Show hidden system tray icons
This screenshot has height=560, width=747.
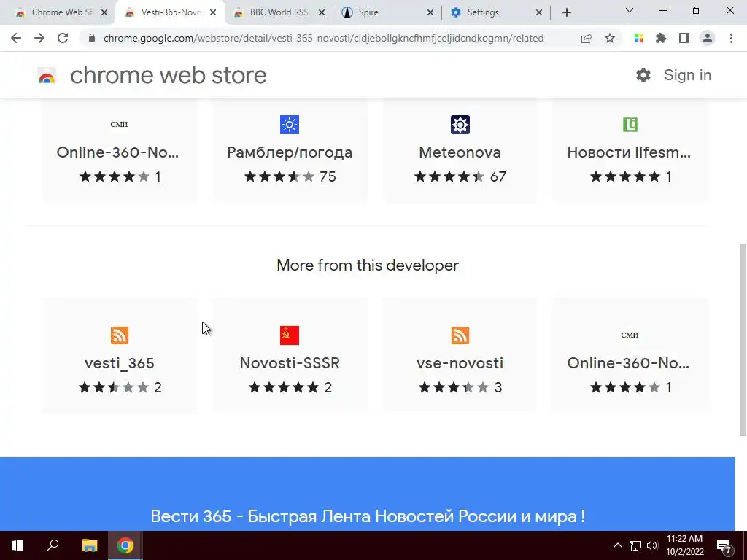pyautogui.click(x=617, y=545)
